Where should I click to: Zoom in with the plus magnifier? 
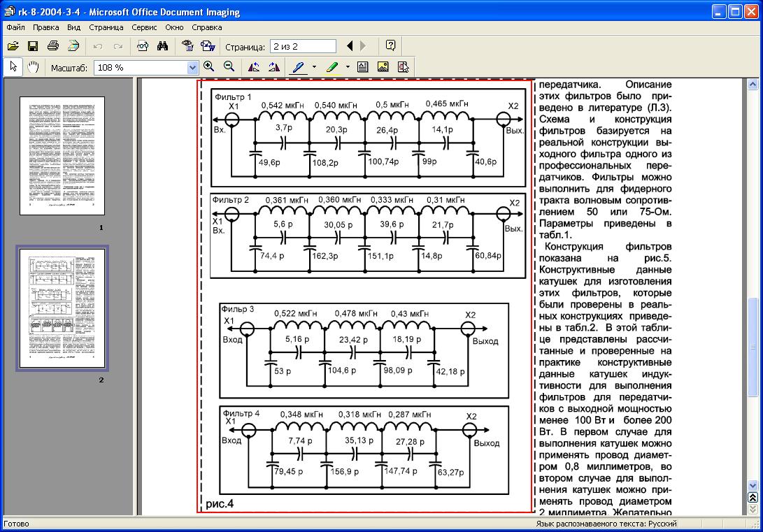tap(209, 67)
